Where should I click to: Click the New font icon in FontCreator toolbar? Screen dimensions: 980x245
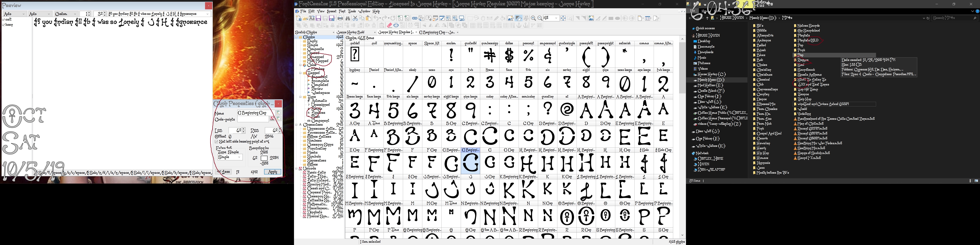pos(299,18)
